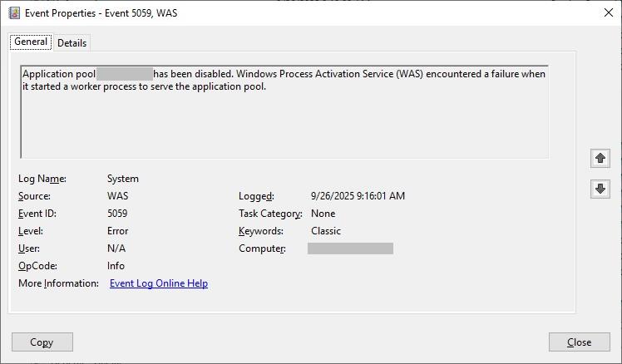The image size is (622, 364).
Task: Click the User value N/A
Action: pos(116,248)
